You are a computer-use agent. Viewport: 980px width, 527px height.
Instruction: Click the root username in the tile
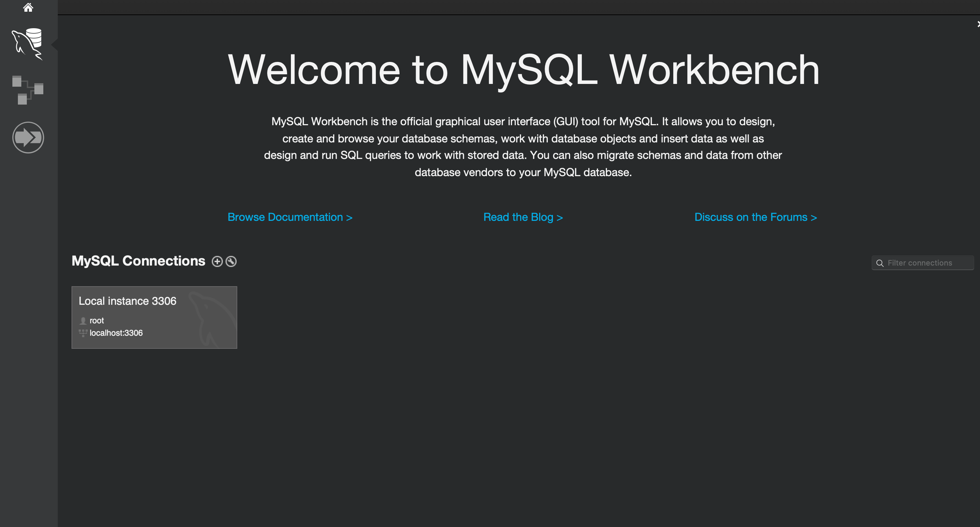click(x=97, y=321)
